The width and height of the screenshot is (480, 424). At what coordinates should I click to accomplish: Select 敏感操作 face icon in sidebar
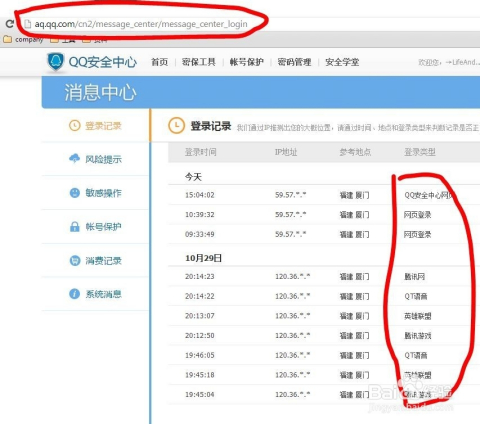(74, 193)
